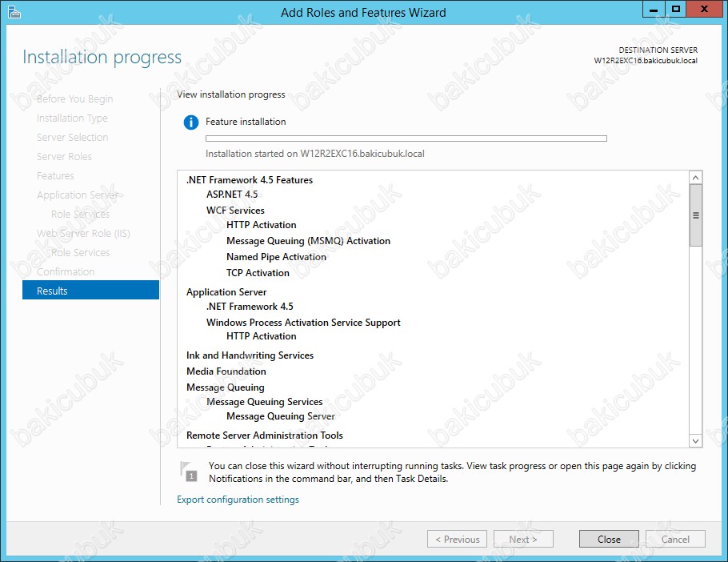This screenshot has height=562, width=728.
Task: Select Media Foundation row
Action: pos(226,371)
